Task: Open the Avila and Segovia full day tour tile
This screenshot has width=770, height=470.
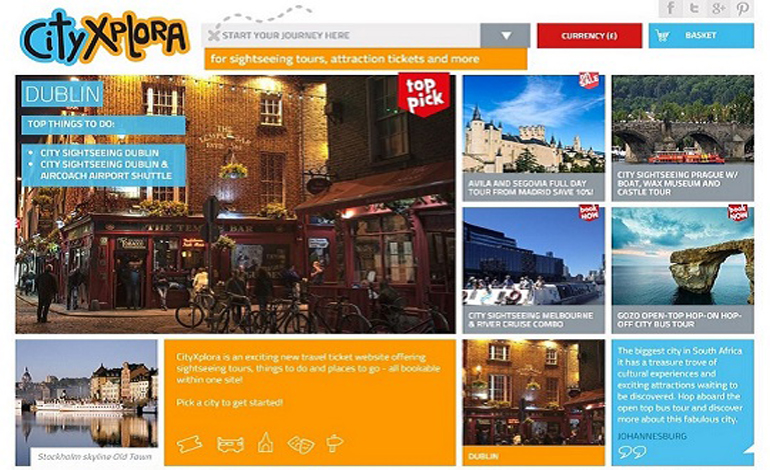Action: [x=534, y=138]
